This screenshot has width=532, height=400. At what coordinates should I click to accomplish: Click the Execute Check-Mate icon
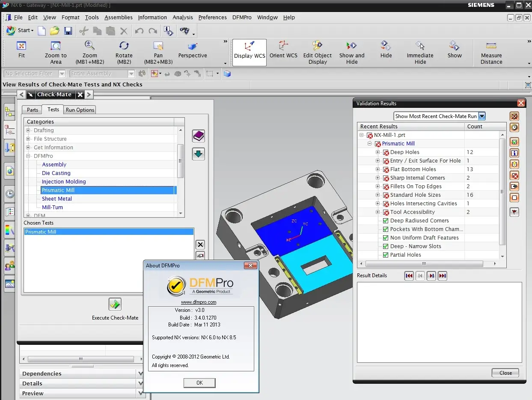click(x=115, y=304)
